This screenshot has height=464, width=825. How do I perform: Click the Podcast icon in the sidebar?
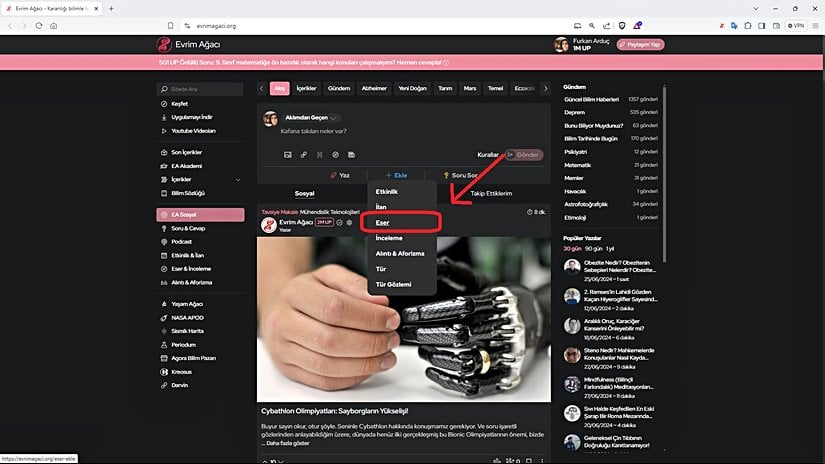[x=163, y=241]
